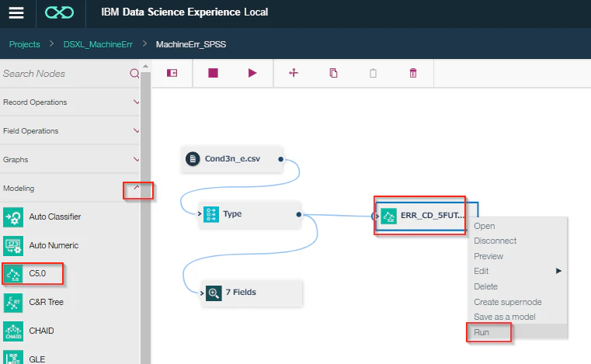The image size is (591, 364).
Task: Select the ERR_CD_5FUT model node icon
Action: click(x=388, y=217)
